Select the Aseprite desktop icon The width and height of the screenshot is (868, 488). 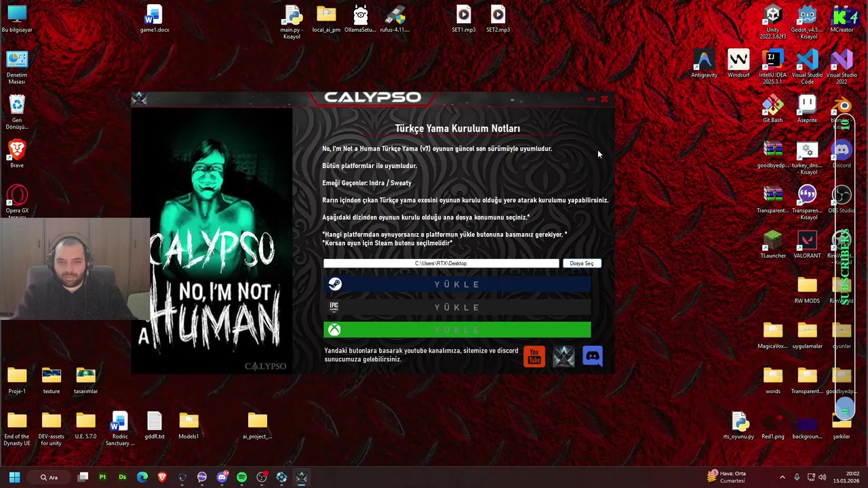coord(807,110)
